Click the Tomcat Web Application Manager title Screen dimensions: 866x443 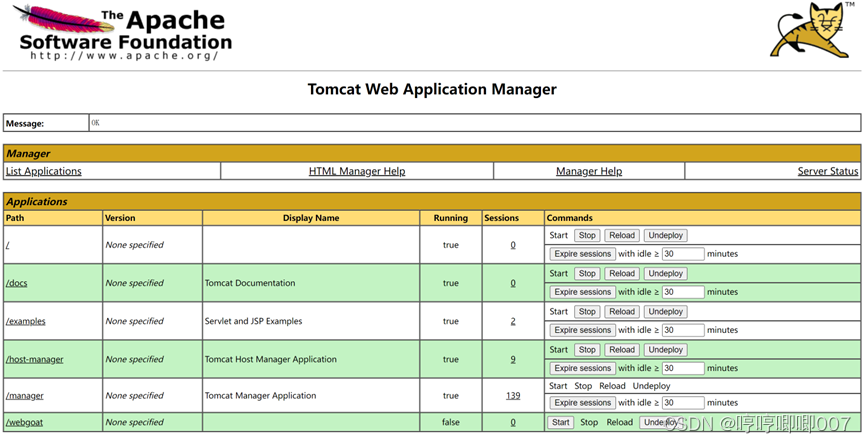pos(432,89)
